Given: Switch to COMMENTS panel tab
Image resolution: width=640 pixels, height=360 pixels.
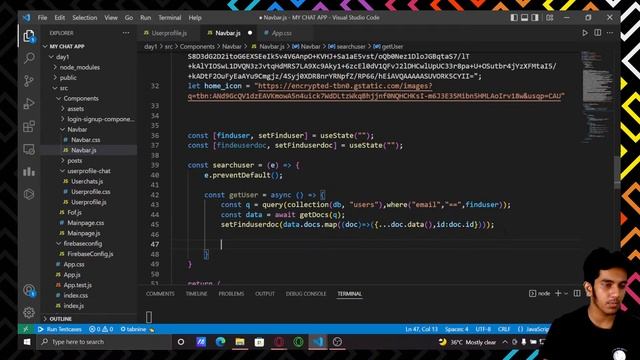Looking at the screenshot, I should tap(160, 293).
